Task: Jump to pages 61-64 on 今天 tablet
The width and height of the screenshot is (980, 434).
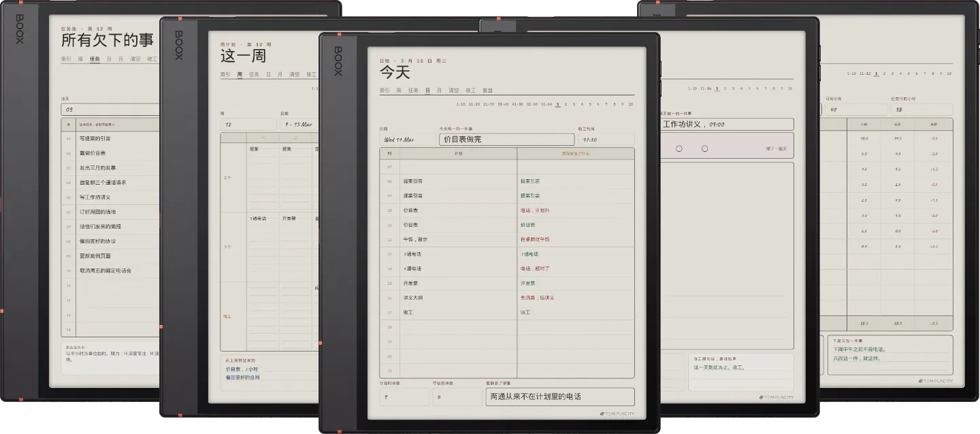Action: [546, 104]
